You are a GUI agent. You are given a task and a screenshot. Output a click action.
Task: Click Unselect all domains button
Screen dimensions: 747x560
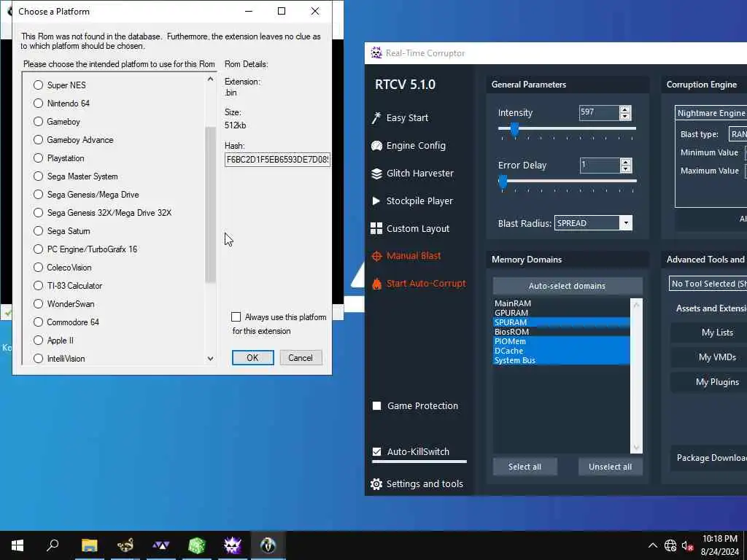[x=611, y=467]
